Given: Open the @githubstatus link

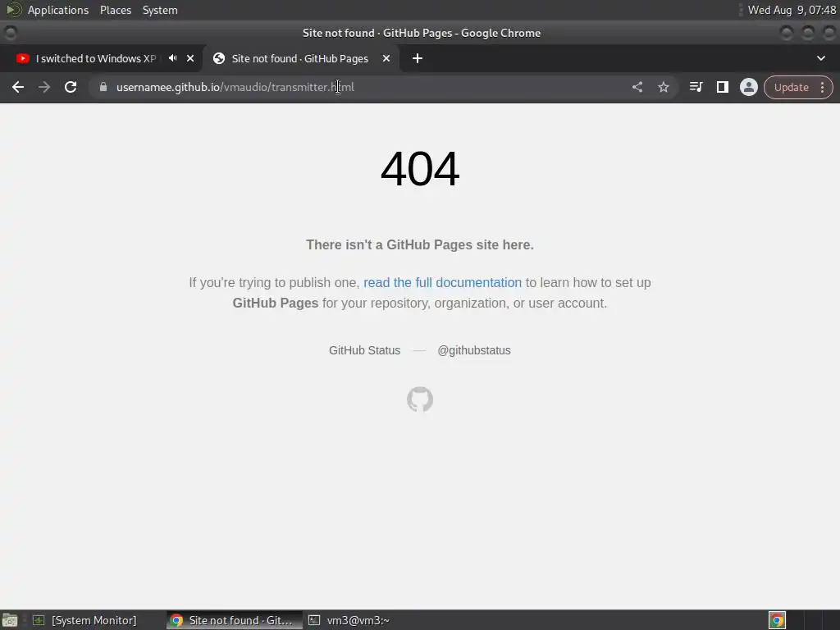Looking at the screenshot, I should point(474,350).
